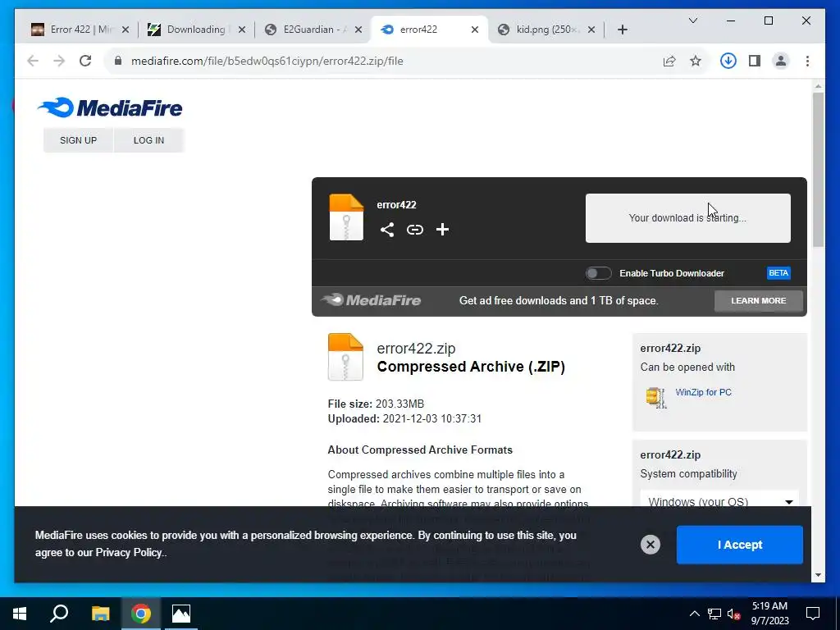
Task: Open a new tab with the plus button
Action: click(x=622, y=30)
